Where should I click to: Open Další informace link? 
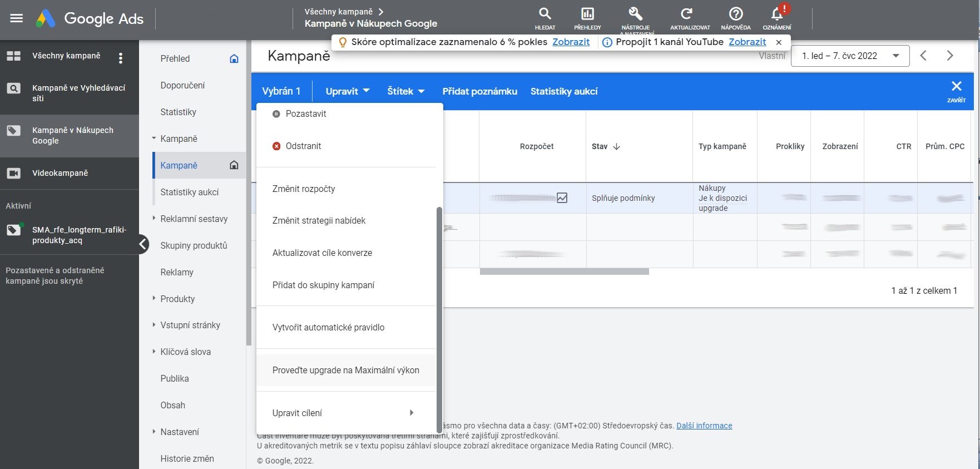click(704, 426)
